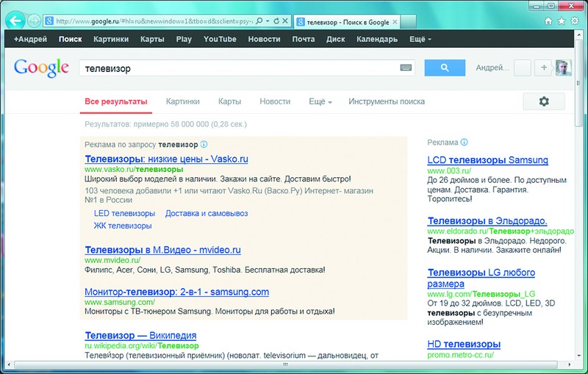
Task: Select the Все результаты tab
Action: (x=116, y=101)
